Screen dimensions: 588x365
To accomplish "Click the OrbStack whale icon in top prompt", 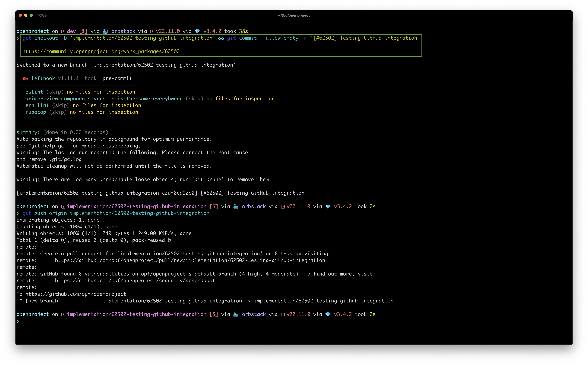I will point(105,31).
